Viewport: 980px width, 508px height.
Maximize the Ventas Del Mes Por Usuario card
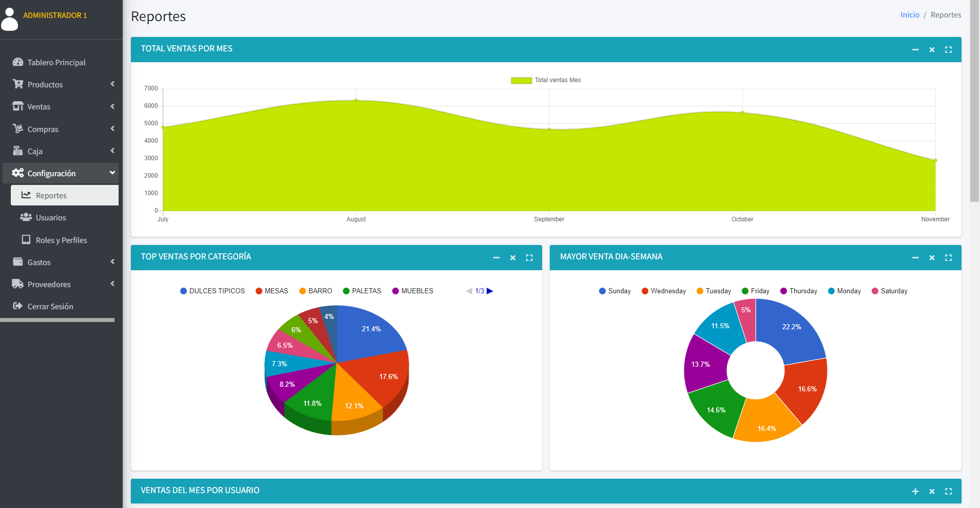[x=948, y=492]
